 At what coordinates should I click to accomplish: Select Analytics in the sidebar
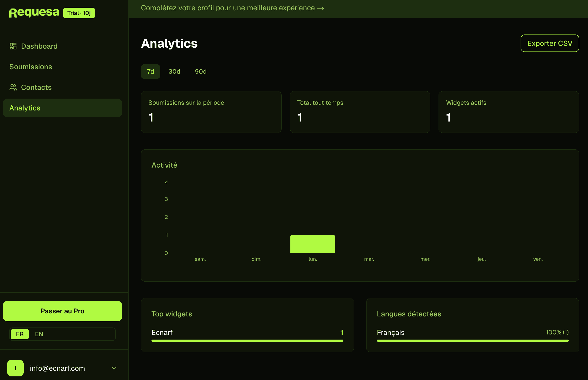coord(63,108)
